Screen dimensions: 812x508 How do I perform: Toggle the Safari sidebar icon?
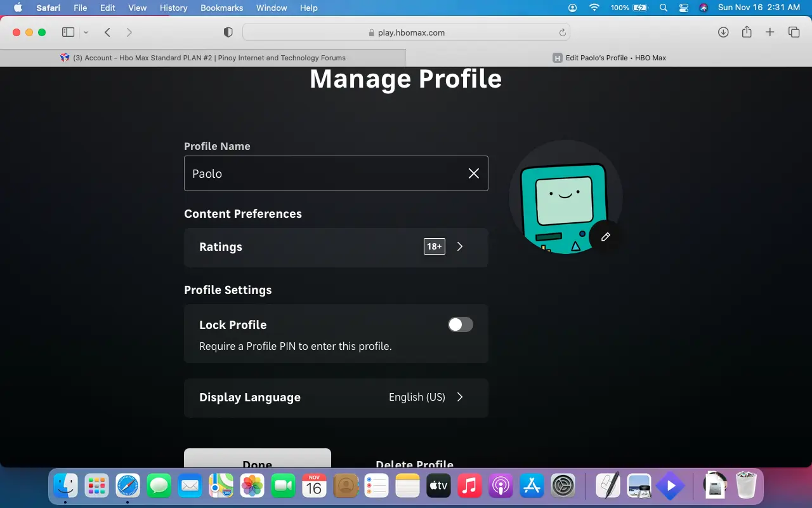[x=68, y=32]
